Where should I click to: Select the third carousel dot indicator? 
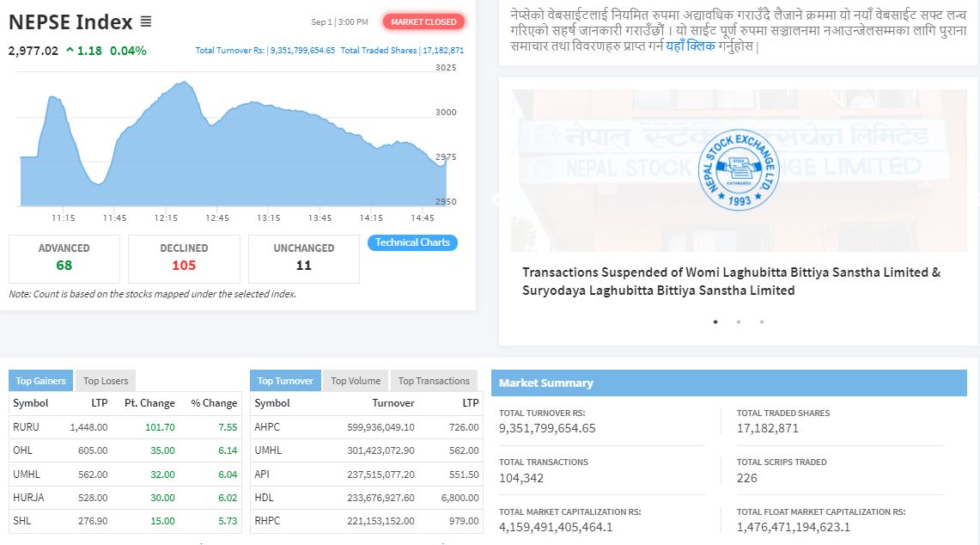pyautogui.click(x=762, y=321)
